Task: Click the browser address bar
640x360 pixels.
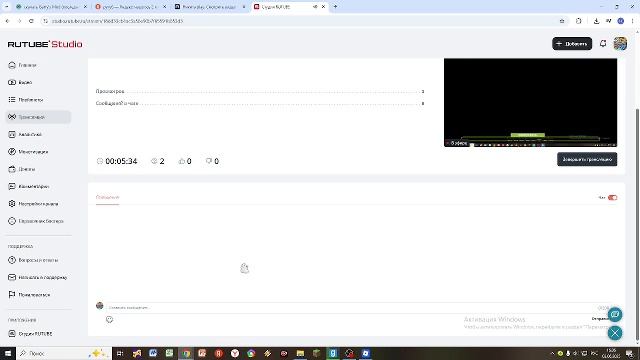Action: (x=302, y=21)
